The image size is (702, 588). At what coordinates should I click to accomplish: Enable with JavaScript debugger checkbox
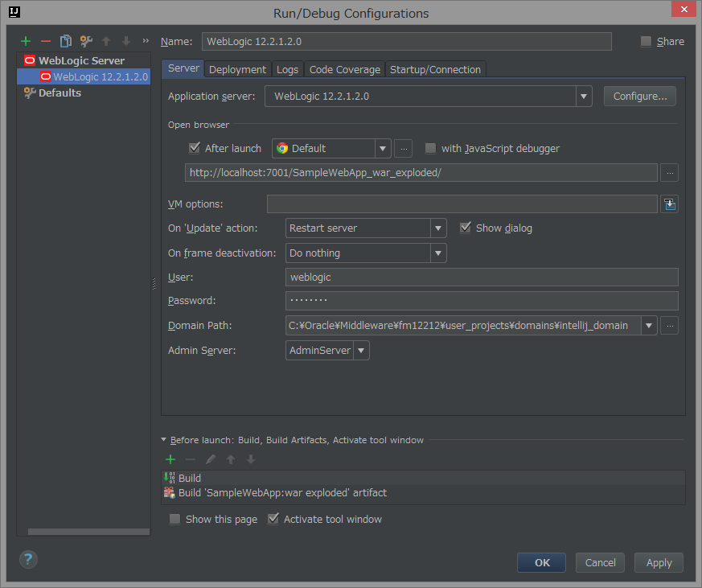pos(430,148)
